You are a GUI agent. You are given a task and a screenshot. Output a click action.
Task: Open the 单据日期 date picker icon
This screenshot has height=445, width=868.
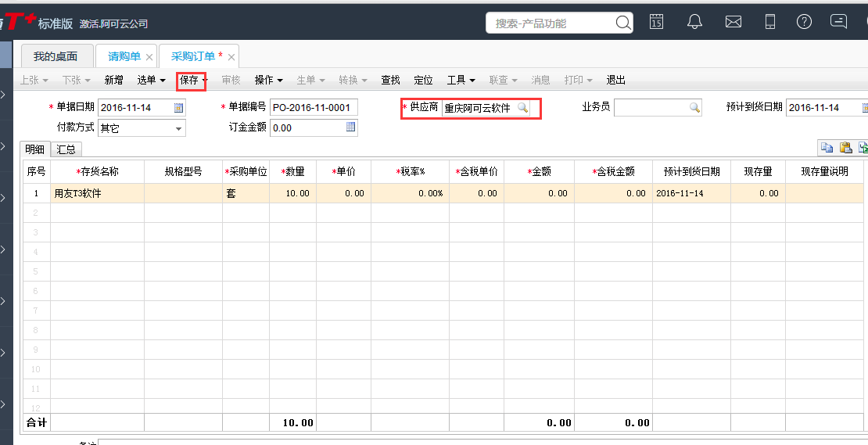point(178,107)
